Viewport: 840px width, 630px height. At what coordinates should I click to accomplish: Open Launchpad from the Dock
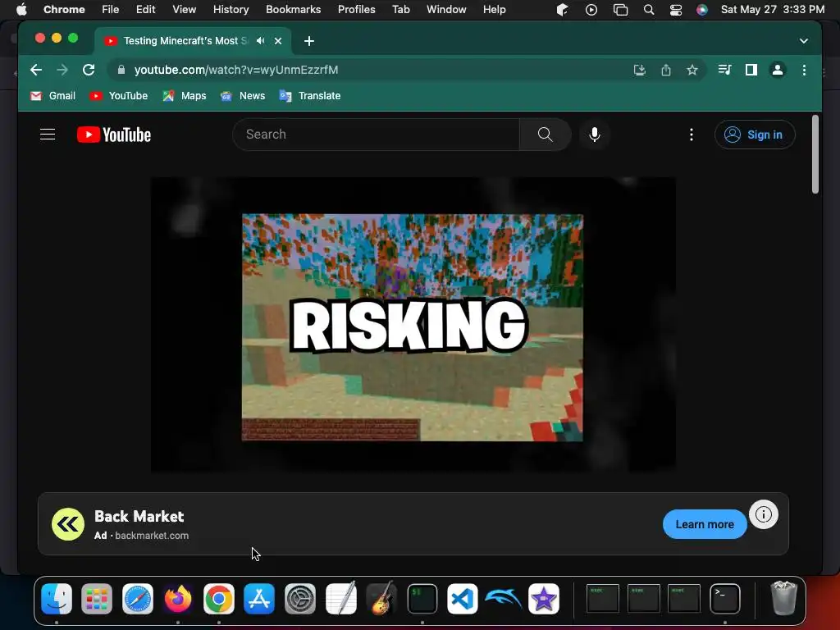point(97,598)
